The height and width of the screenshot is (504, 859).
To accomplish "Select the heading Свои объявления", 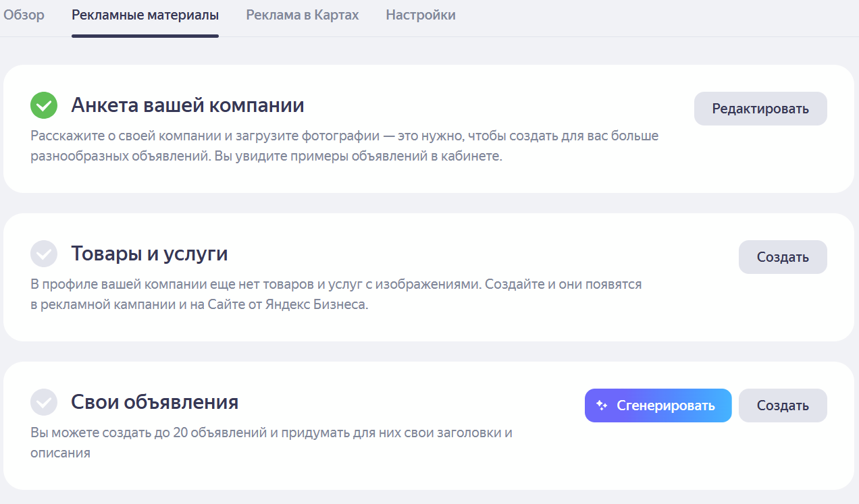I will click(155, 402).
